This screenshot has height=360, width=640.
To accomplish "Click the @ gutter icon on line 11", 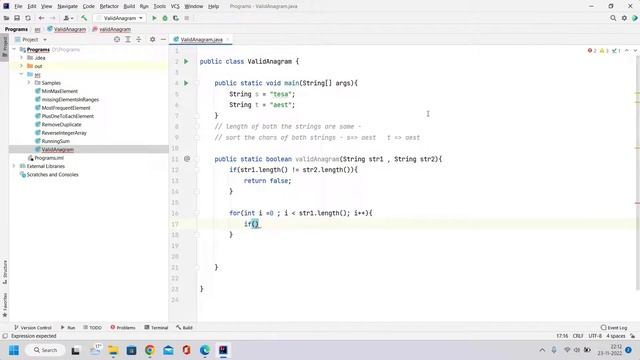I will (x=187, y=158).
